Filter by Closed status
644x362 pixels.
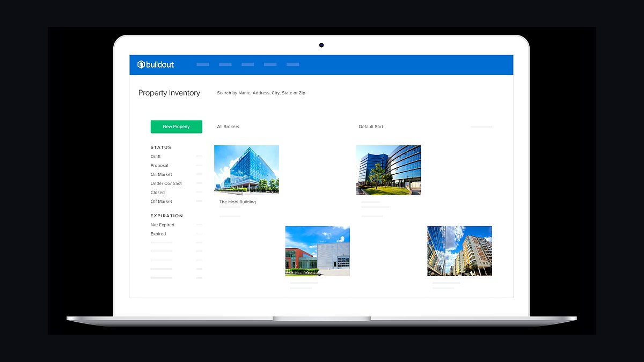coord(157,193)
